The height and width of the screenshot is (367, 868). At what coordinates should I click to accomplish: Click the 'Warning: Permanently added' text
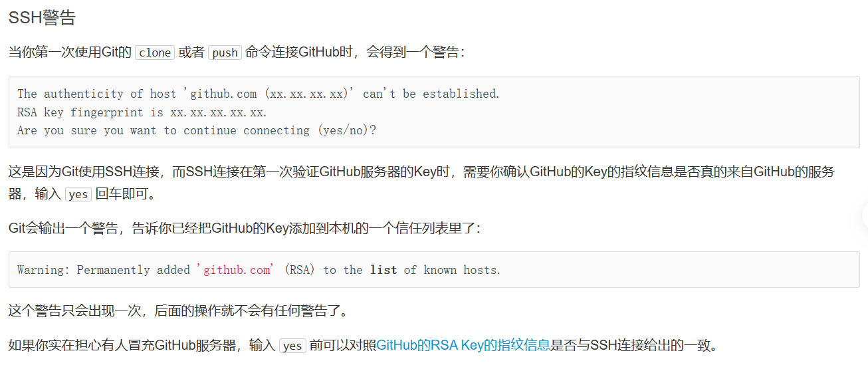[x=104, y=270]
